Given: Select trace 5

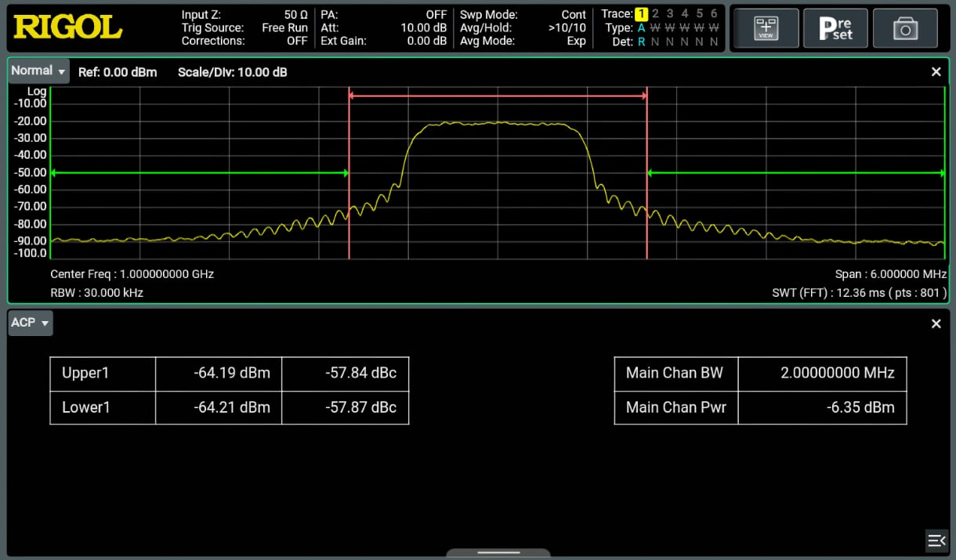Looking at the screenshot, I should tap(699, 14).
